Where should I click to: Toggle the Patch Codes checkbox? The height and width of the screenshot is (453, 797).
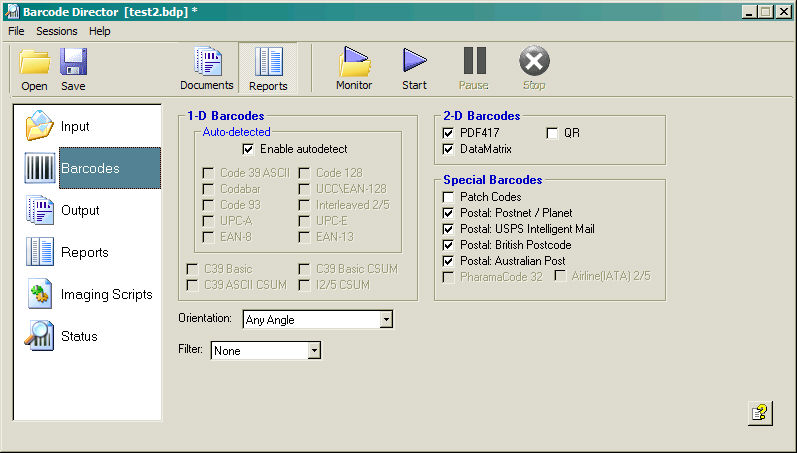449,197
